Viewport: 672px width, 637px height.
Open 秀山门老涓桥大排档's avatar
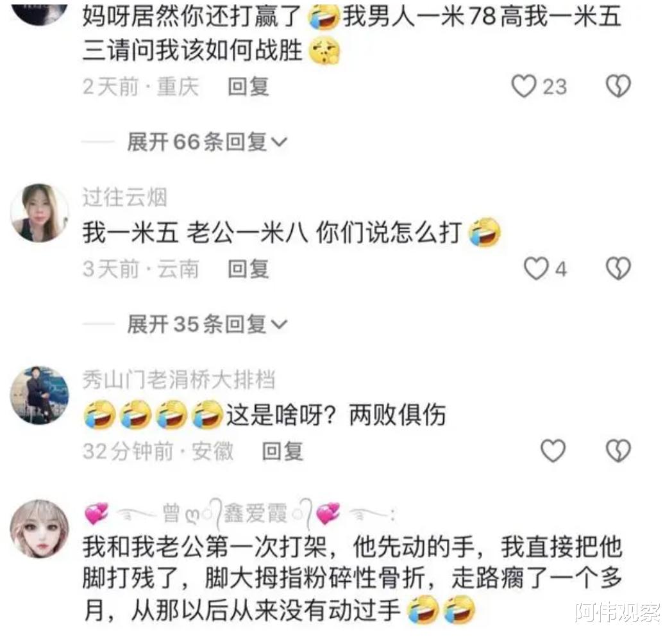[x=39, y=395]
